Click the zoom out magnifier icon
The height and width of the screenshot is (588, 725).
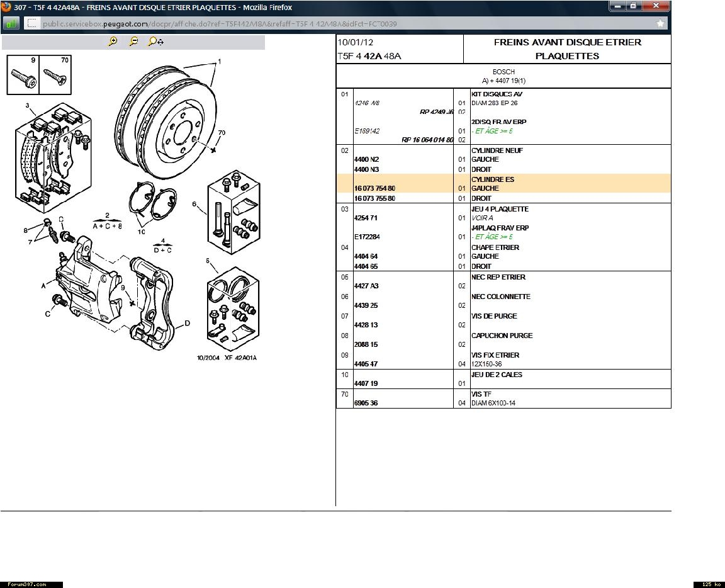133,42
